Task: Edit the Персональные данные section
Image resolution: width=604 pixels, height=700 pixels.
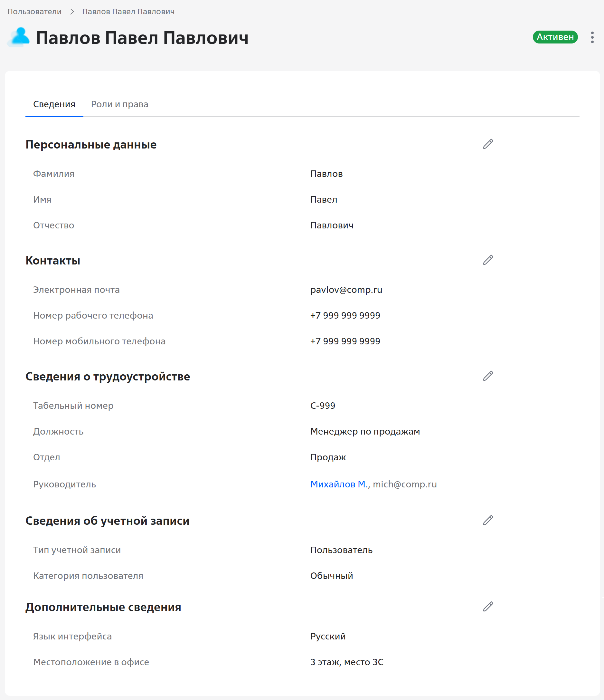Action: click(x=488, y=144)
